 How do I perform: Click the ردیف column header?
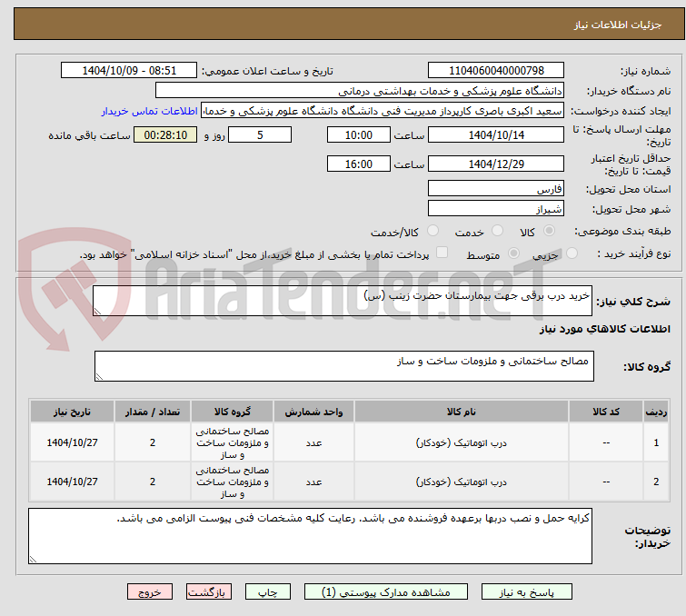tap(656, 412)
